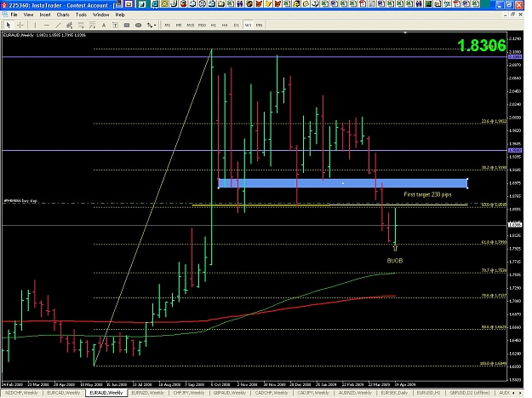532x398 pixels.
Task: Open the arrows objects dropdown
Action: (152, 25)
